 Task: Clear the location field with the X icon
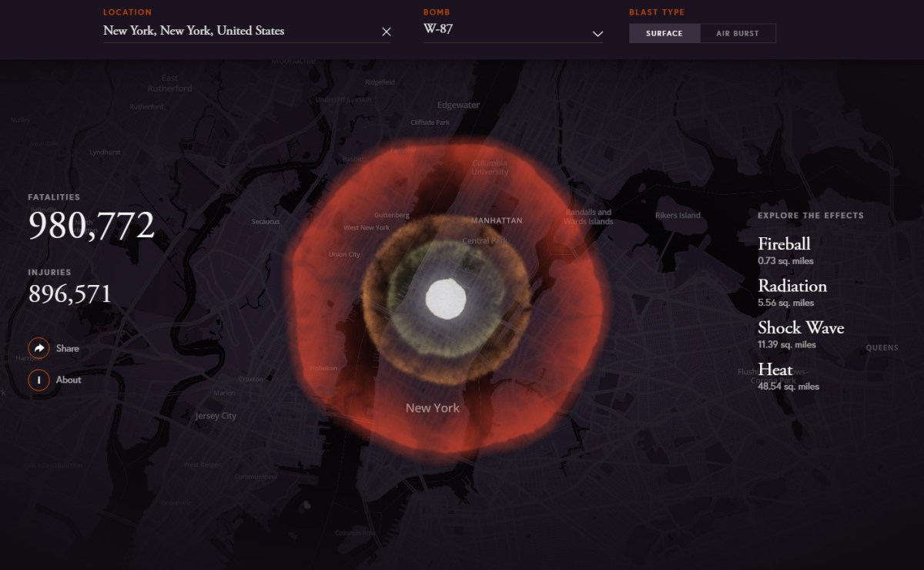pyautogui.click(x=387, y=32)
